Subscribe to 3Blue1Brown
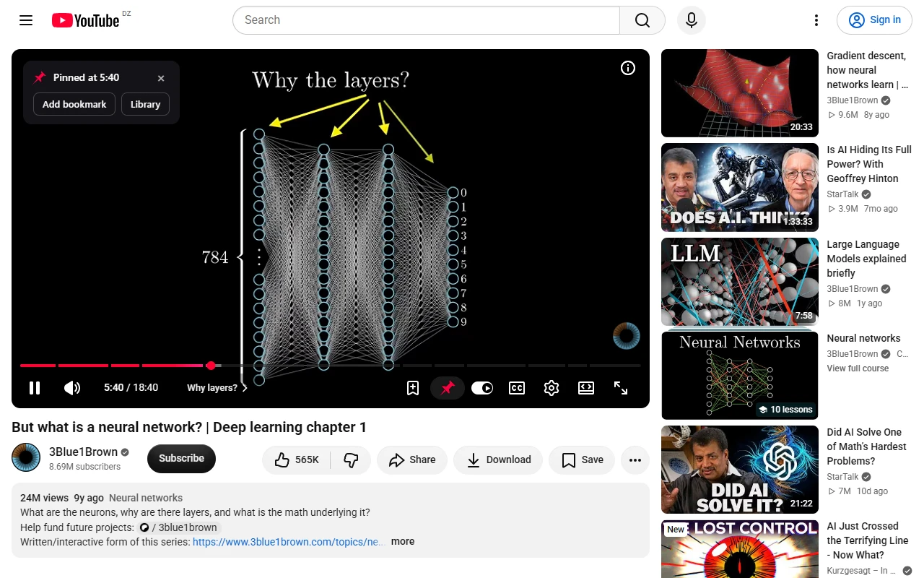Screen dimensions: 924x578 click(181, 459)
